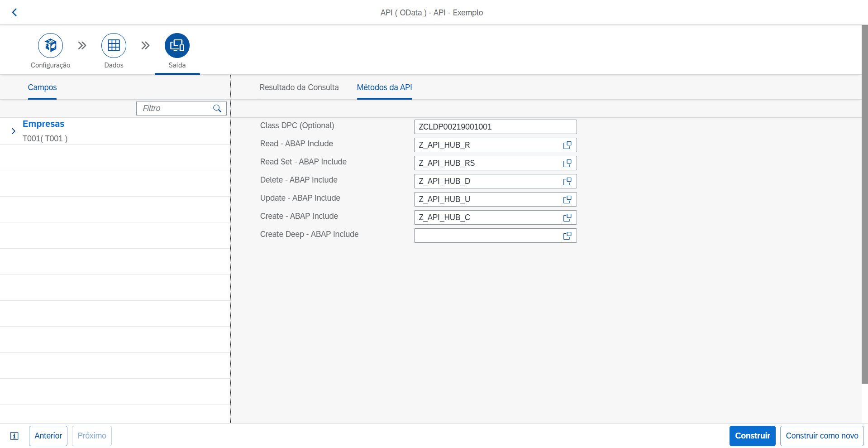Click the back arrow in the header
Viewport: 868px width, 448px height.
[14, 13]
